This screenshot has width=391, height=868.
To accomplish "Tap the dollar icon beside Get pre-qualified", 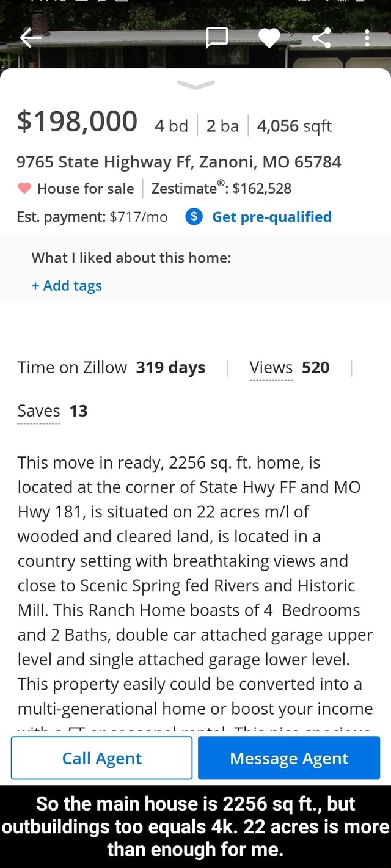I will point(194,217).
